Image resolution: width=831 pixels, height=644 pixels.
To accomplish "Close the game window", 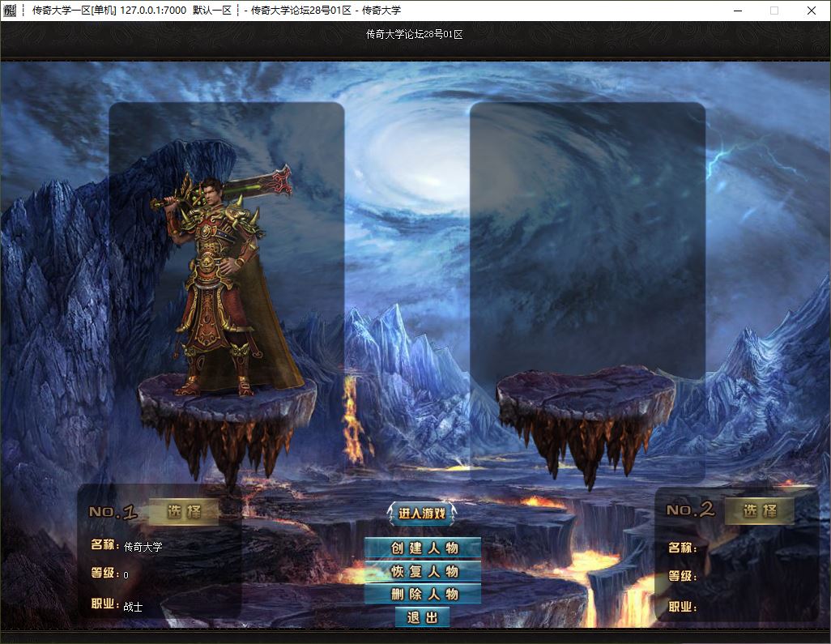I will coord(812,11).
